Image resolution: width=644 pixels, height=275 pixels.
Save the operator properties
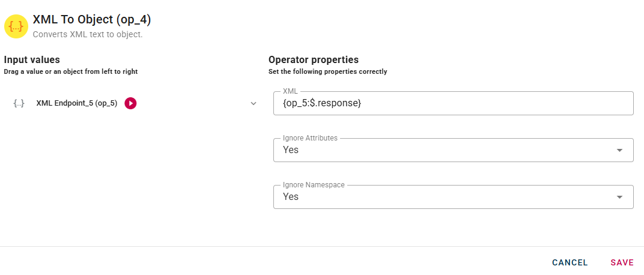[x=622, y=262]
